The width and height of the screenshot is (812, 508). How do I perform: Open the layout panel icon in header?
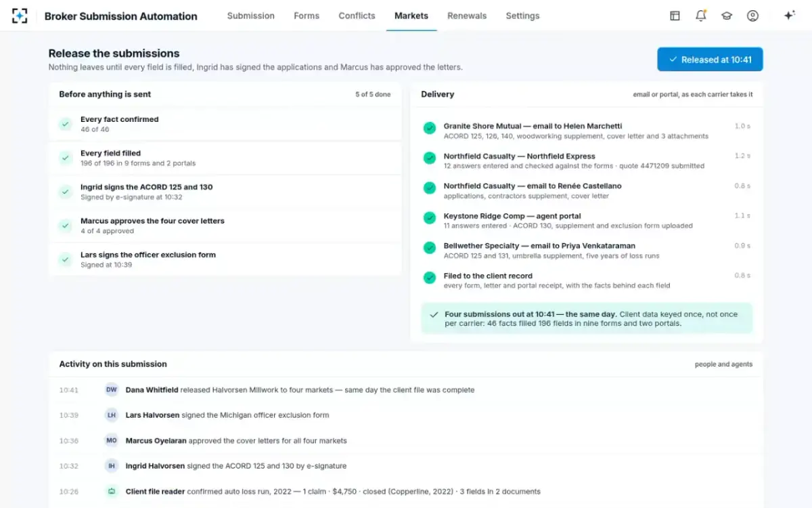[675, 16]
